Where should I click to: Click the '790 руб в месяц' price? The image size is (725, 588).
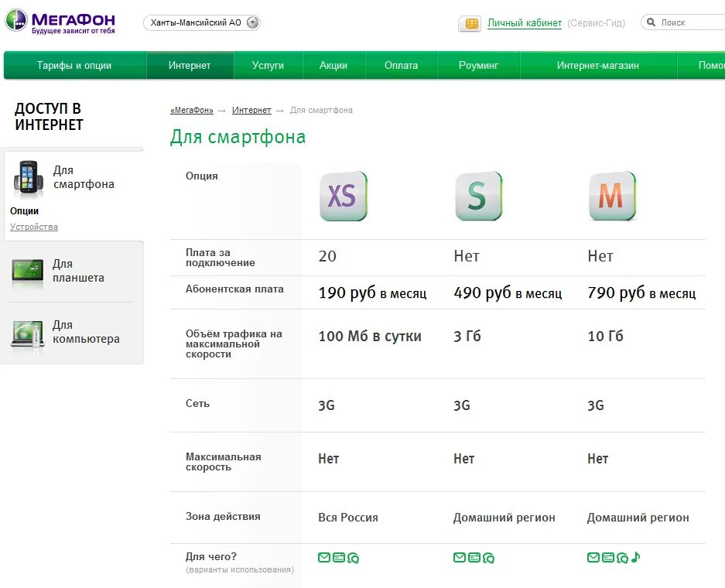point(641,292)
